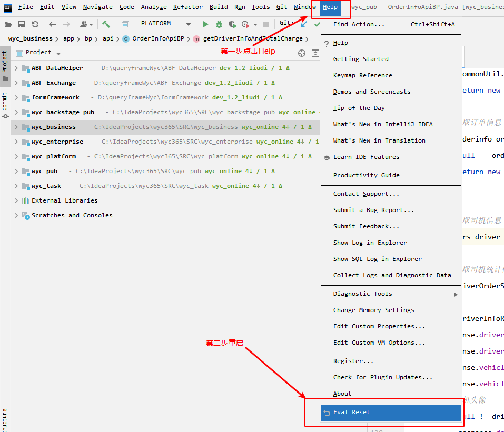The width and height of the screenshot is (504, 432).
Task: Save all files with the disk icon
Action: pyautogui.click(x=22, y=24)
